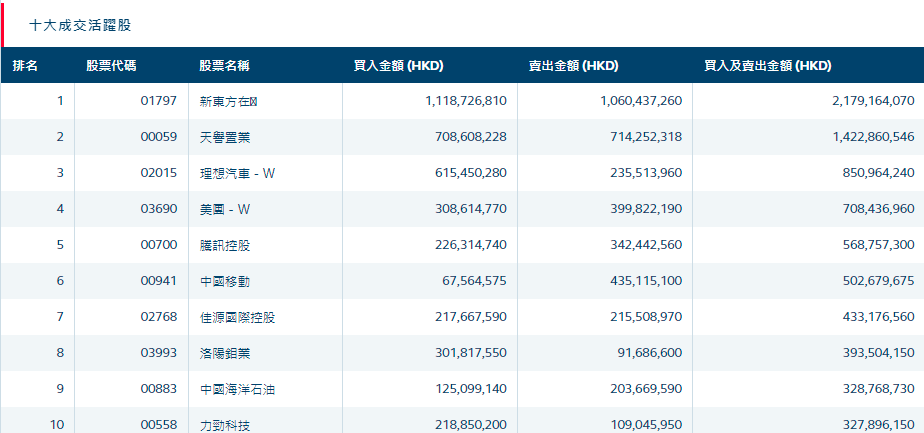Select stock code 02768
The width and height of the screenshot is (924, 433).
(159, 317)
